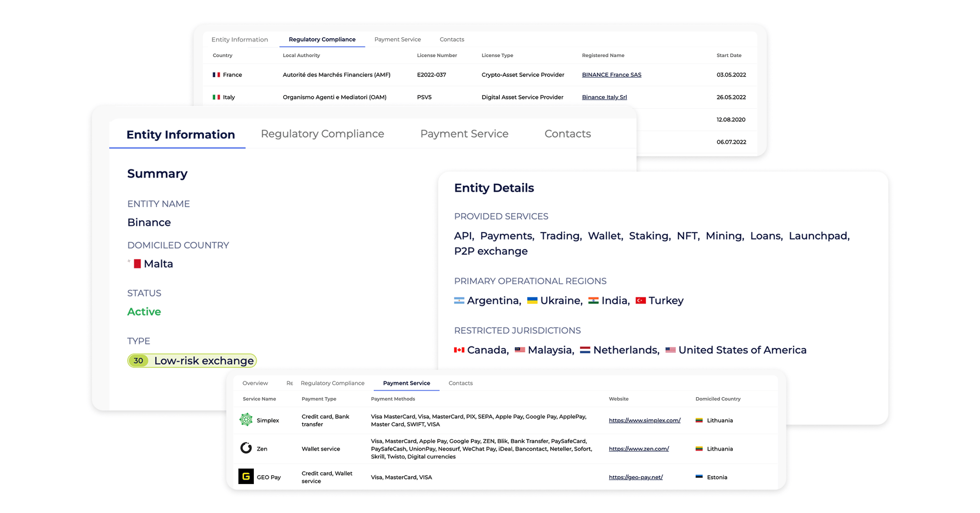Image resolution: width=980 pixels, height=513 pixels.
Task: Open the simplex.com website link
Action: (x=644, y=420)
